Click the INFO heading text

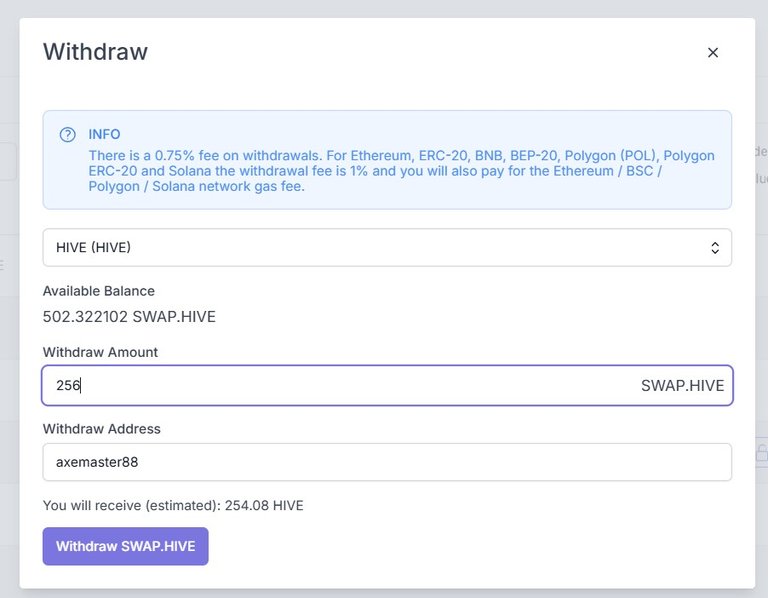[104, 134]
